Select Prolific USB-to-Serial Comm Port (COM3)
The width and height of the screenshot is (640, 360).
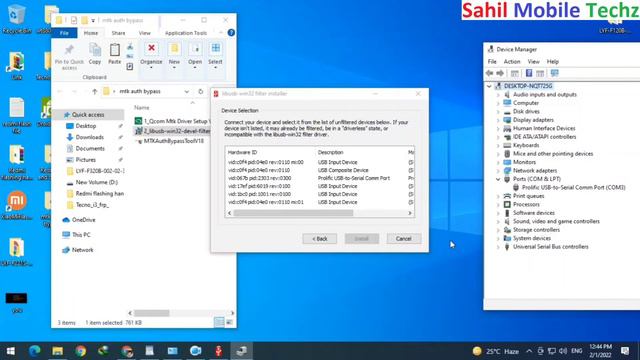pyautogui.click(x=573, y=187)
